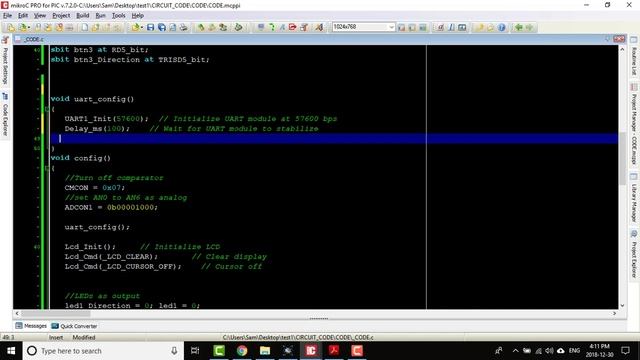This screenshot has width=640, height=360.
Task: Collapse the config function fold marker
Action: click(47, 168)
